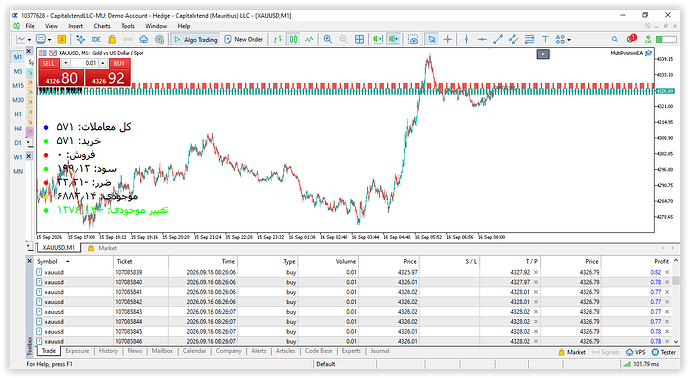Switch to bar chart display

click(277, 39)
